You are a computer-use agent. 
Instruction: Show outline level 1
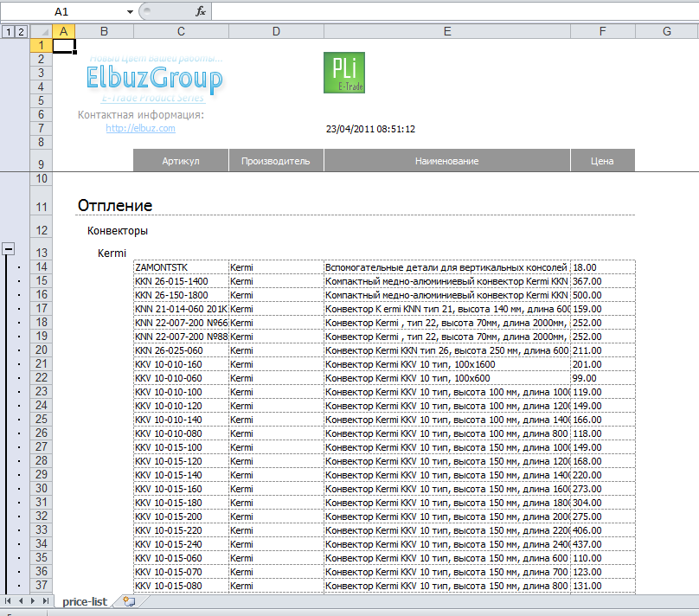click(9, 32)
